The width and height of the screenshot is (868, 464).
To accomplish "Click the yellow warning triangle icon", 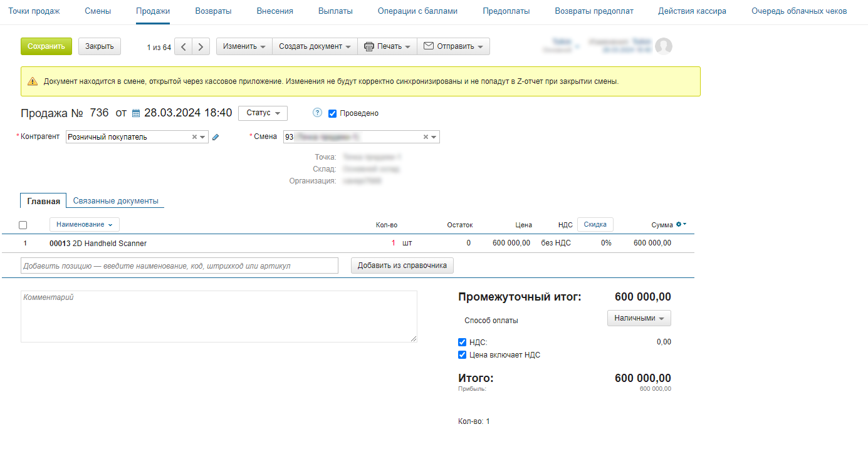I will click(x=33, y=81).
